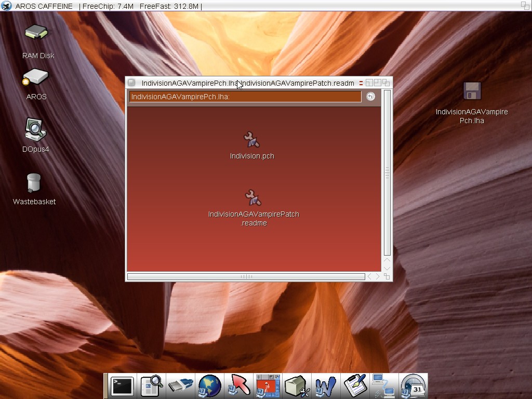
Task: Select the Indivision.pch file icon
Action: pyautogui.click(x=252, y=140)
